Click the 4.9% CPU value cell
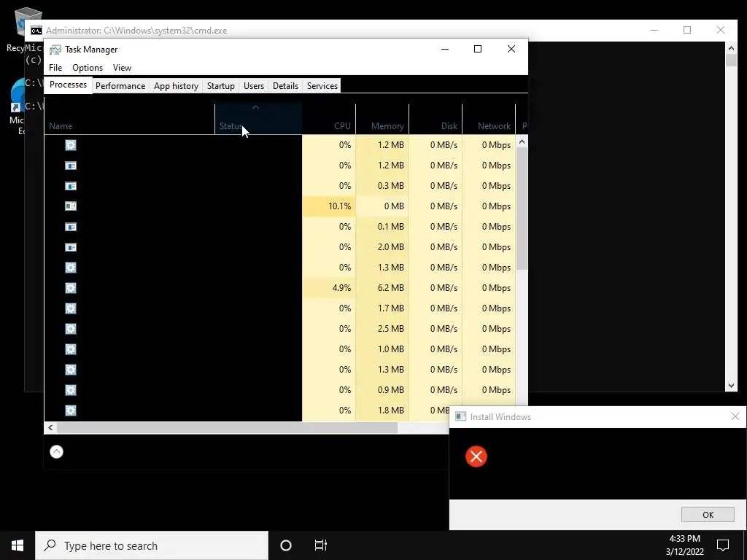Screen dimensions: 747x560 329,288
